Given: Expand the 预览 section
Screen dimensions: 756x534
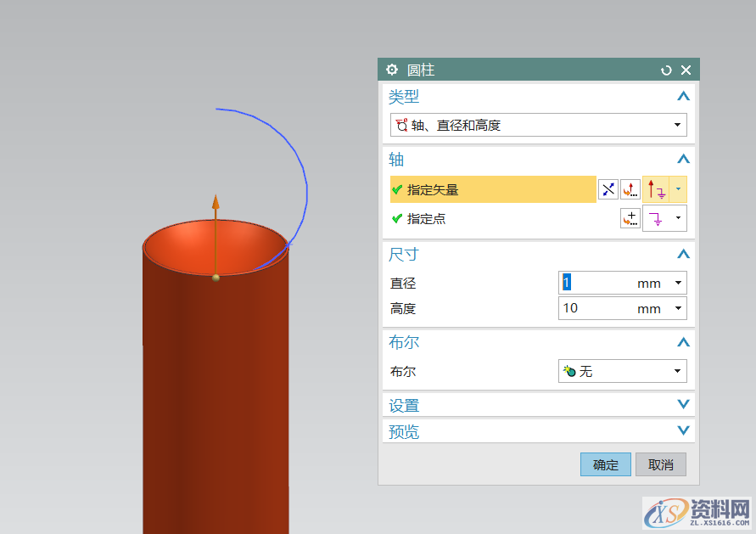Looking at the screenshot, I should pos(683,430).
